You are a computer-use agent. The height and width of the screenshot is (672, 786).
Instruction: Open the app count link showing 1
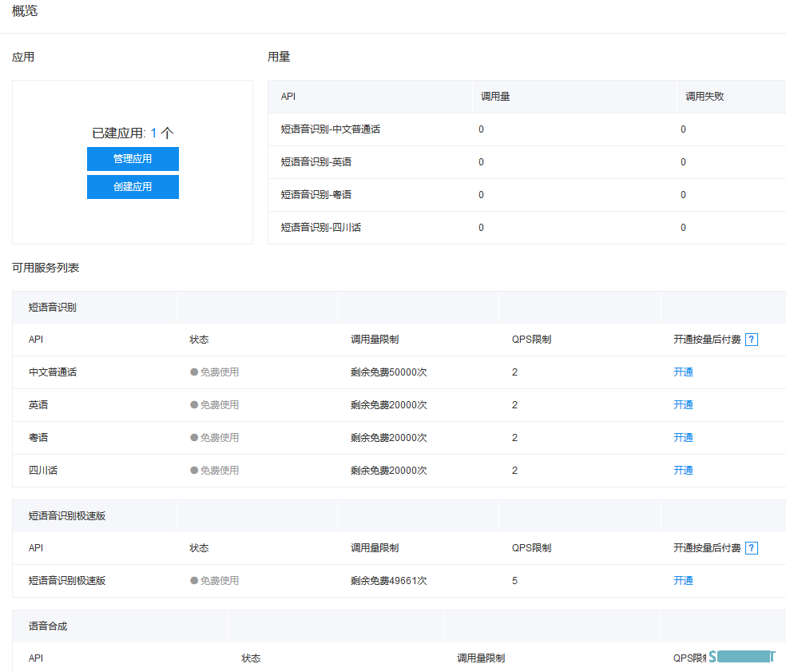click(153, 133)
